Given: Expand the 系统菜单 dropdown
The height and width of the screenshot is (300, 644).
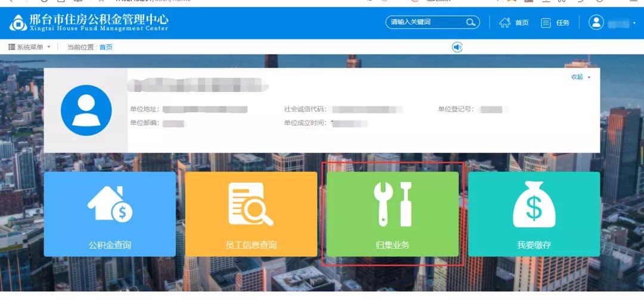Looking at the screenshot, I should [x=29, y=47].
